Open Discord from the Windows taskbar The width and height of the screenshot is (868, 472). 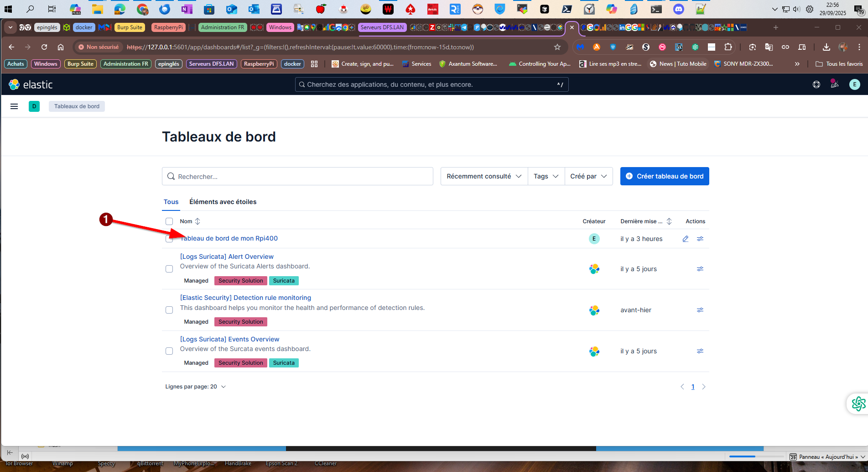click(x=678, y=9)
